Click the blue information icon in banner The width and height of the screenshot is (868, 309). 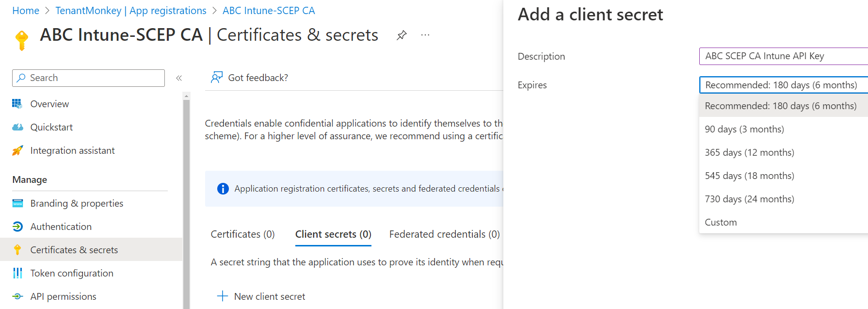coord(223,189)
